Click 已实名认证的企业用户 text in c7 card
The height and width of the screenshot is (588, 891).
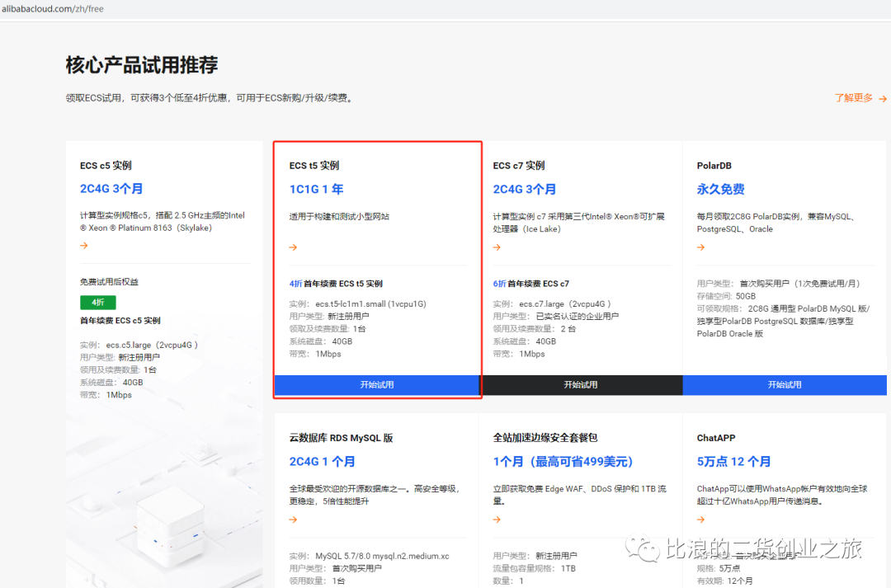577,317
